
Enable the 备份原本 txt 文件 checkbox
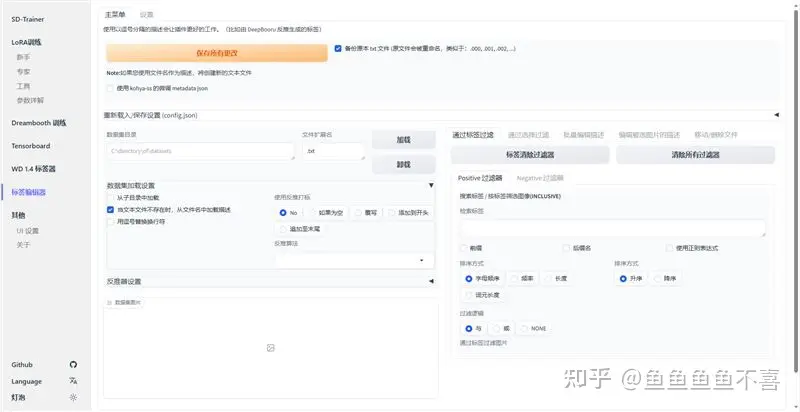[x=338, y=48]
